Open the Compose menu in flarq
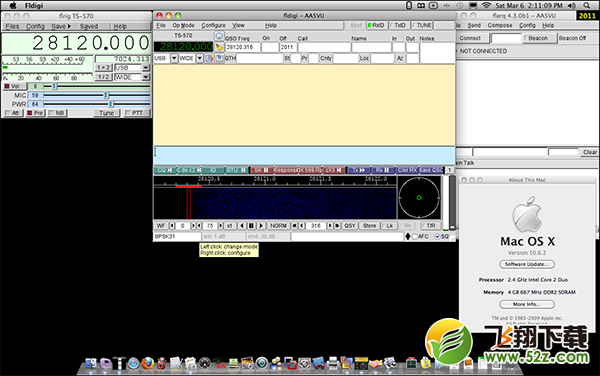 pyautogui.click(x=500, y=25)
